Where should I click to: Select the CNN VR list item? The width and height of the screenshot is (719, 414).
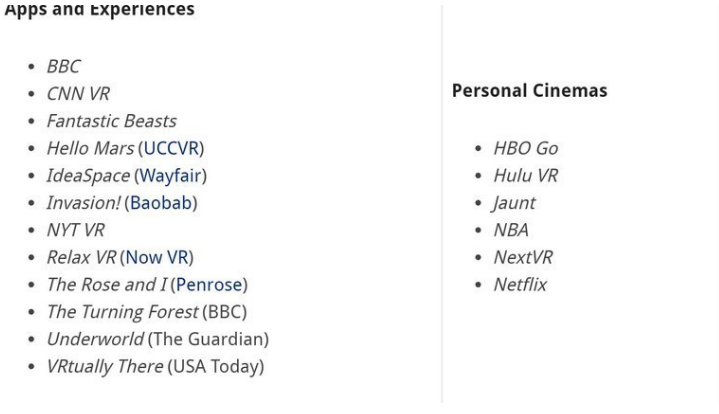coord(78,94)
